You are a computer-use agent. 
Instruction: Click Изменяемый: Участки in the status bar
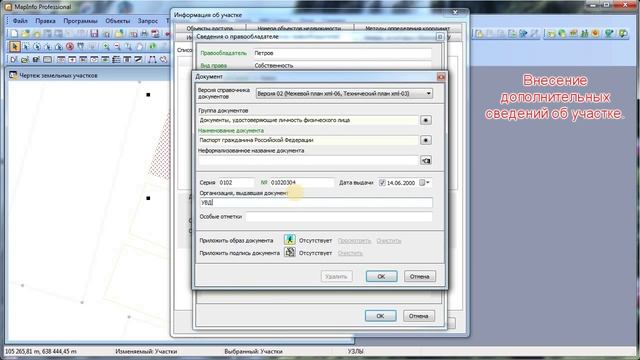point(146,351)
